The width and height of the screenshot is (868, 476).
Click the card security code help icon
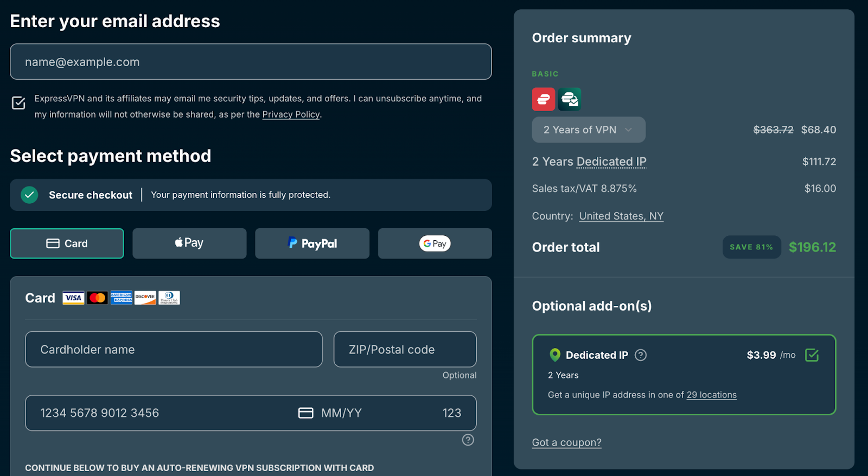coord(468,440)
